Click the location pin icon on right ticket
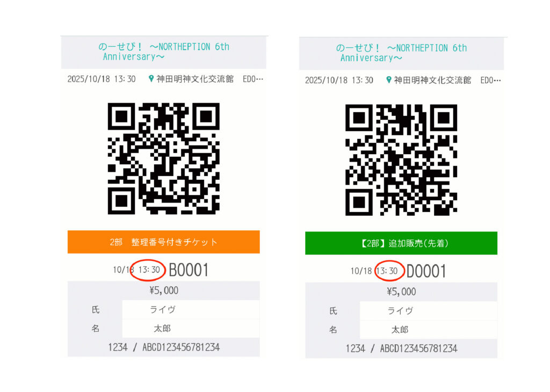The image size is (550, 392). 389,80
